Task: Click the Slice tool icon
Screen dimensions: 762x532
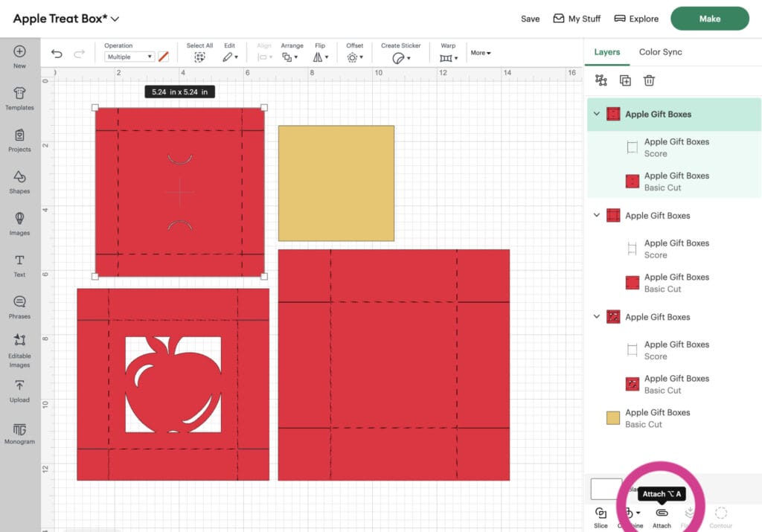Action: coord(601,513)
